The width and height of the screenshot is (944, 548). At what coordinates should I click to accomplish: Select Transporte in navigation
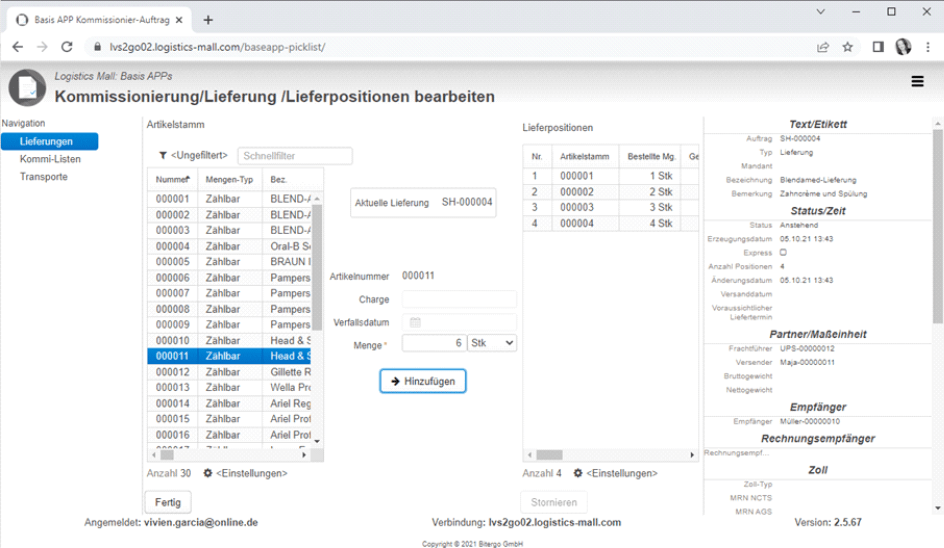tap(43, 176)
